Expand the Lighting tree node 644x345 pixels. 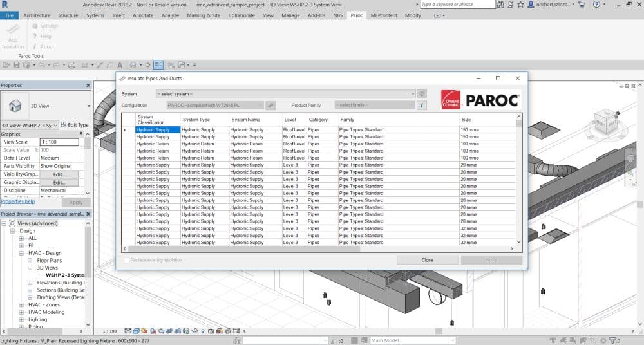click(21, 319)
